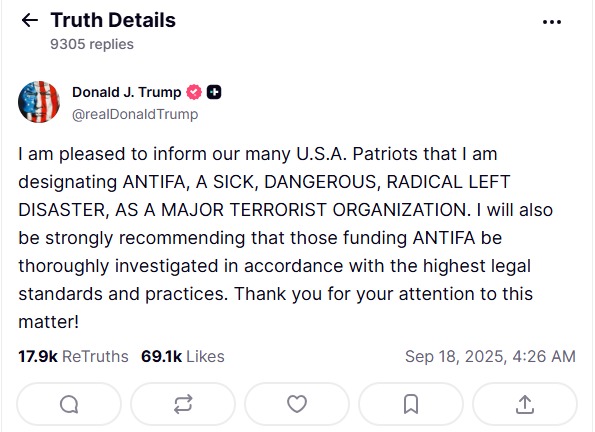Click the 9305 replies count
The height and width of the screenshot is (432, 595).
pyautogui.click(x=92, y=44)
